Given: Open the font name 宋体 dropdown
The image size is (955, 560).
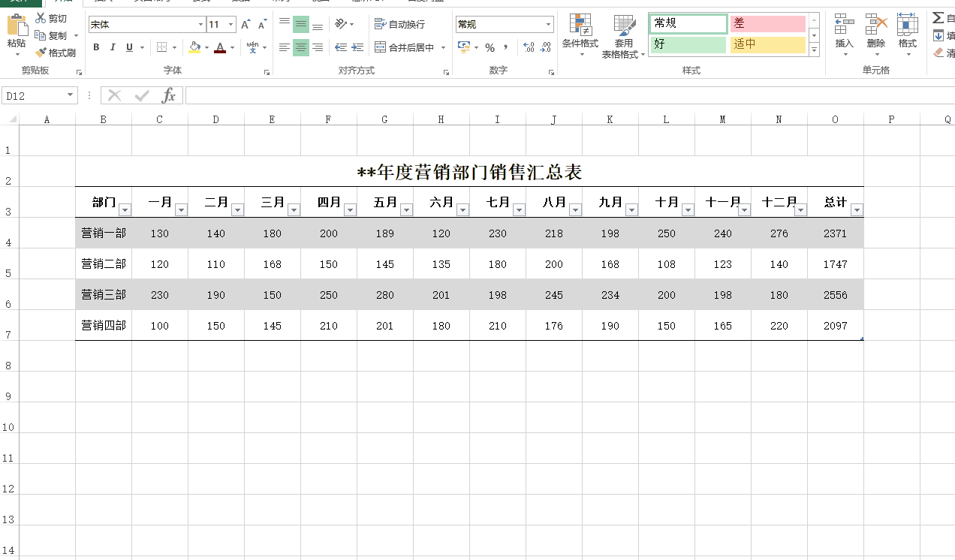Looking at the screenshot, I should pos(200,25).
